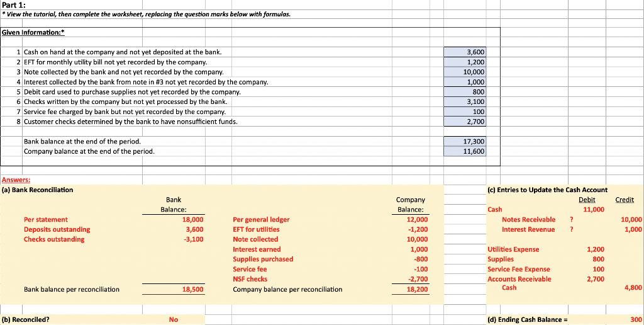Click the '(b) Reconciled?' label
The height and width of the screenshot is (325, 644).
click(x=25, y=320)
